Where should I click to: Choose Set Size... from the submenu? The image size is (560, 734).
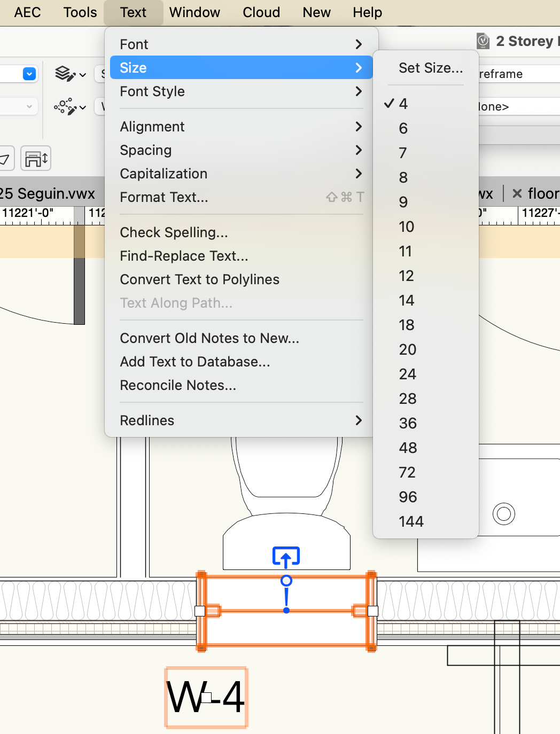pyautogui.click(x=431, y=68)
